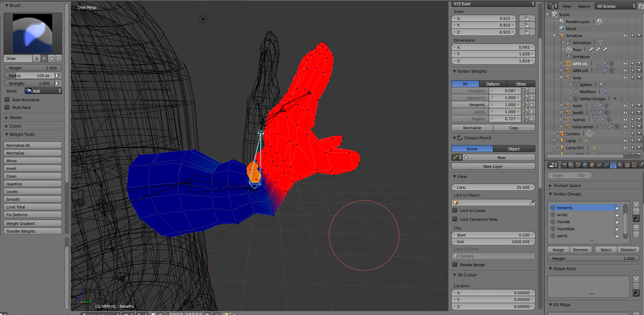The image size is (644, 315).
Task: Add new brush with plus icon
Action: coord(52,59)
